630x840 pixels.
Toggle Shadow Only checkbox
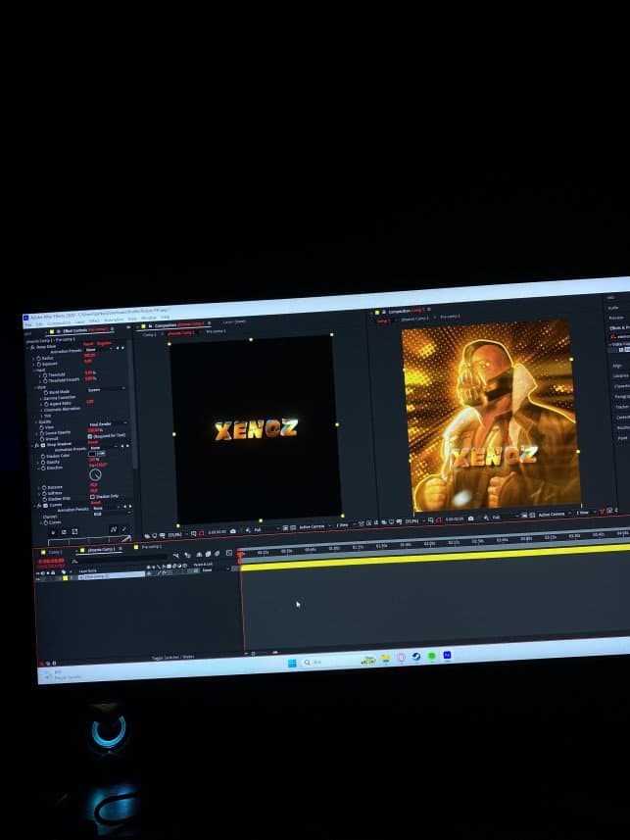point(91,497)
